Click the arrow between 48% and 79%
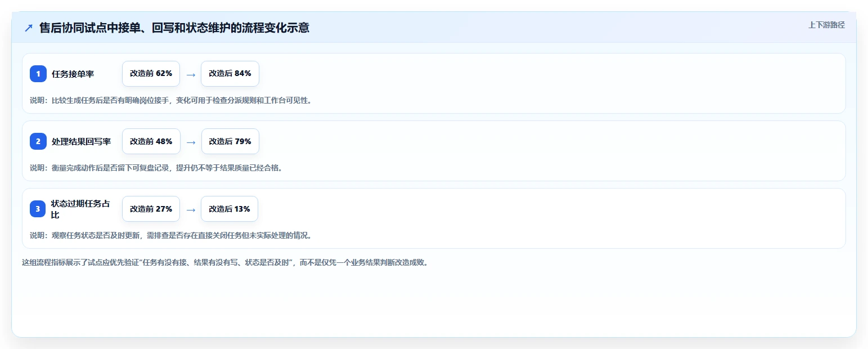Screen dimensions: 868x349 click(x=191, y=142)
